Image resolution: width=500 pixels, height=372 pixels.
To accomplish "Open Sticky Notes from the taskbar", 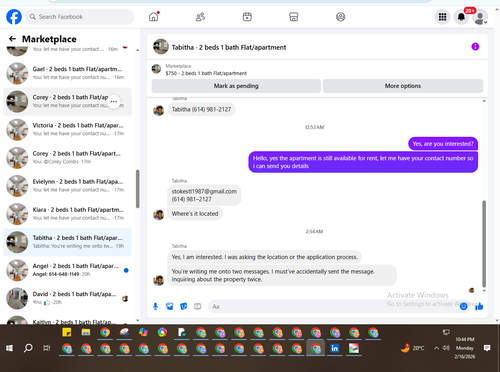I will click(x=67, y=332).
